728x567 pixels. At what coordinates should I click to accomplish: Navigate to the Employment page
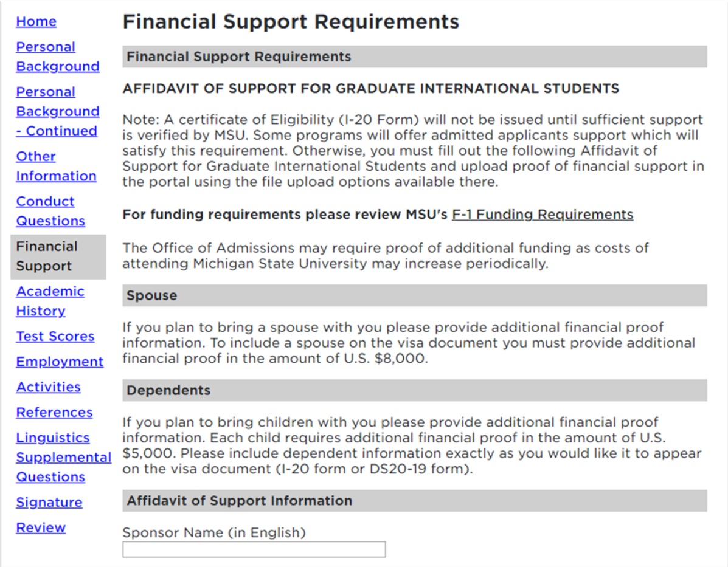pos(59,362)
